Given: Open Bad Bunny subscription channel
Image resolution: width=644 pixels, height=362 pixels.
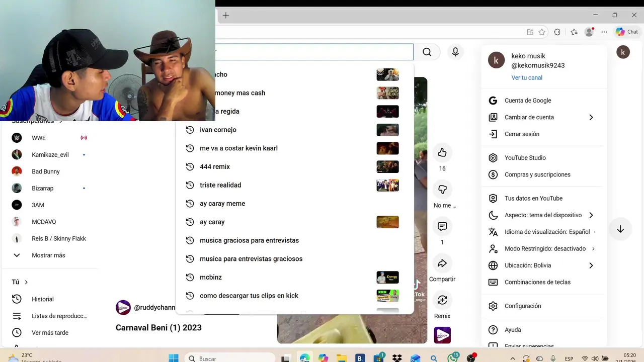Looking at the screenshot, I should (x=49, y=171).
